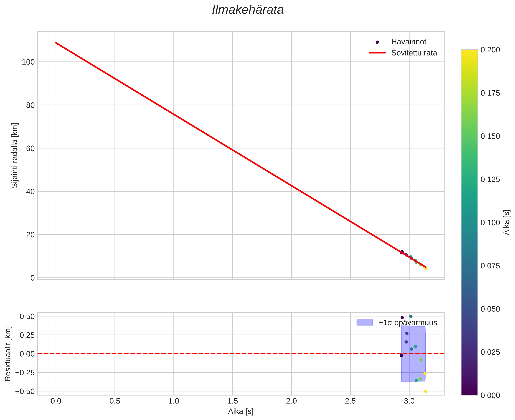Click the colorbar Aika [s] label
The height and width of the screenshot is (420, 515).
pos(507,222)
